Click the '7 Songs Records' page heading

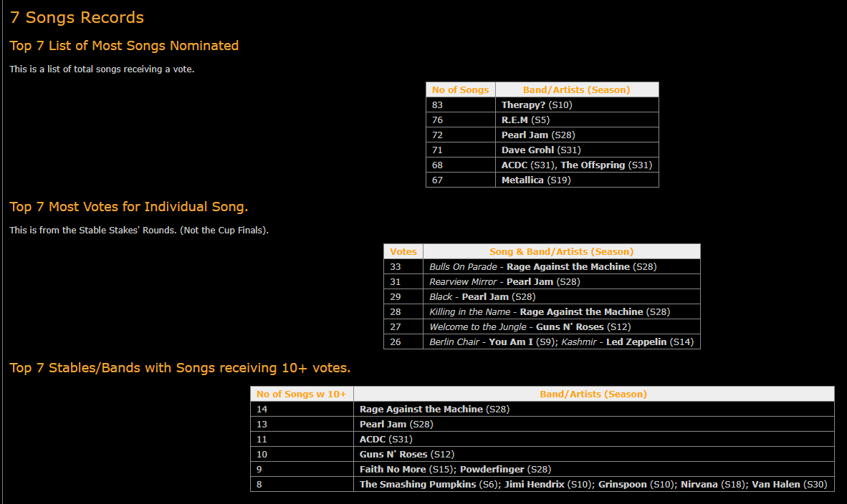pyautogui.click(x=77, y=17)
